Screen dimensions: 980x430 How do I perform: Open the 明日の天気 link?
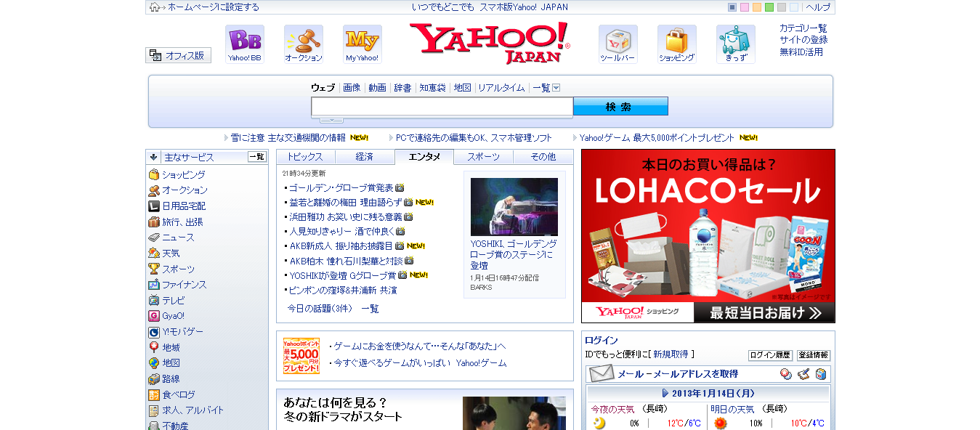pyautogui.click(x=732, y=409)
